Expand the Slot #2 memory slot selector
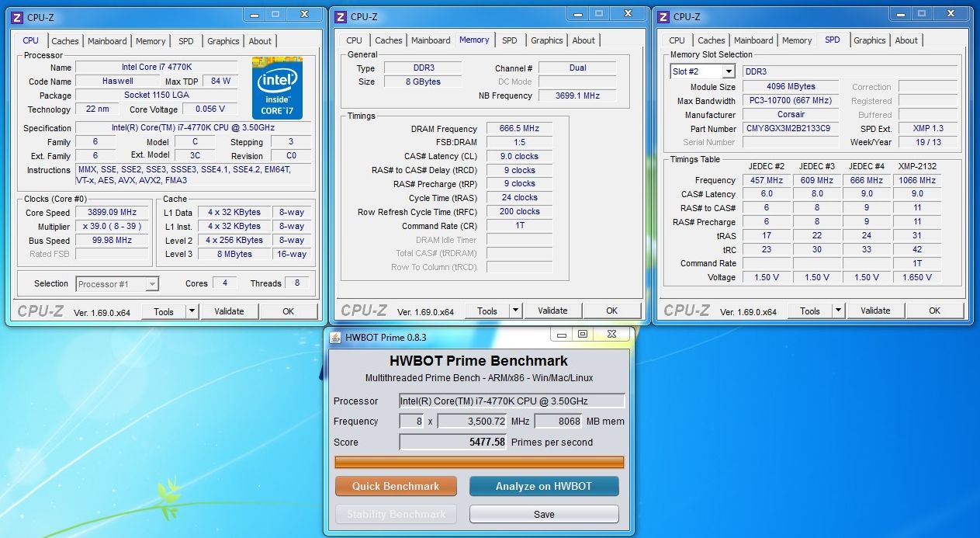The width and height of the screenshot is (980, 538). pyautogui.click(x=728, y=71)
